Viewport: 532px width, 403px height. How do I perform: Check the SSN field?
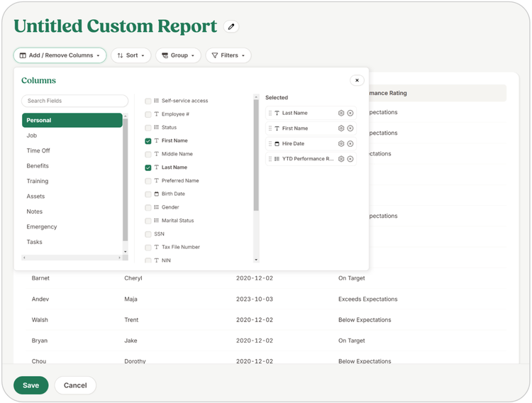click(148, 234)
